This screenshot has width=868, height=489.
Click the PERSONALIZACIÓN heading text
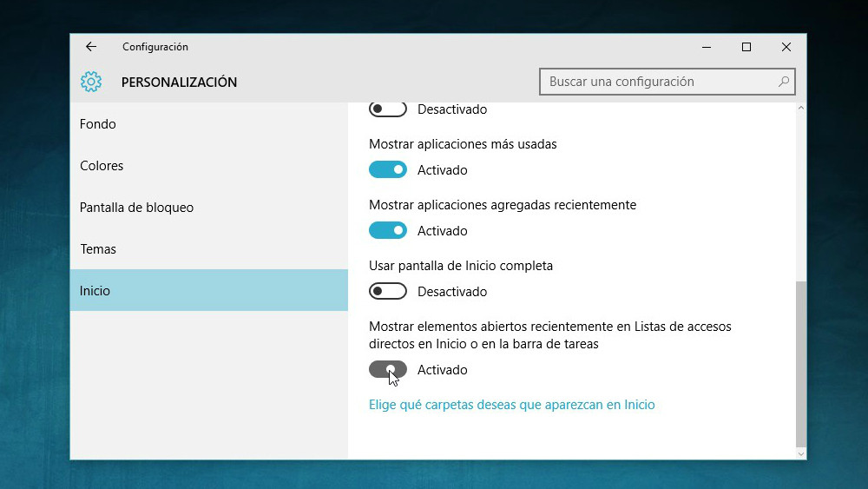[x=179, y=82]
